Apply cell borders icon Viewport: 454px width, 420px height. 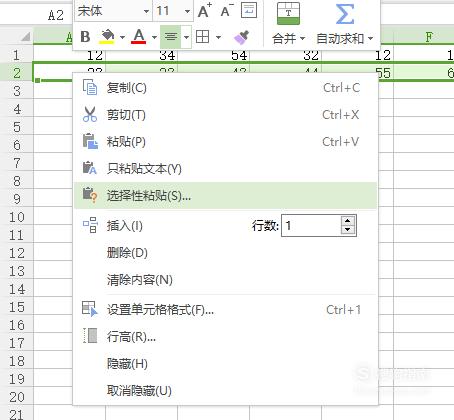(x=202, y=37)
